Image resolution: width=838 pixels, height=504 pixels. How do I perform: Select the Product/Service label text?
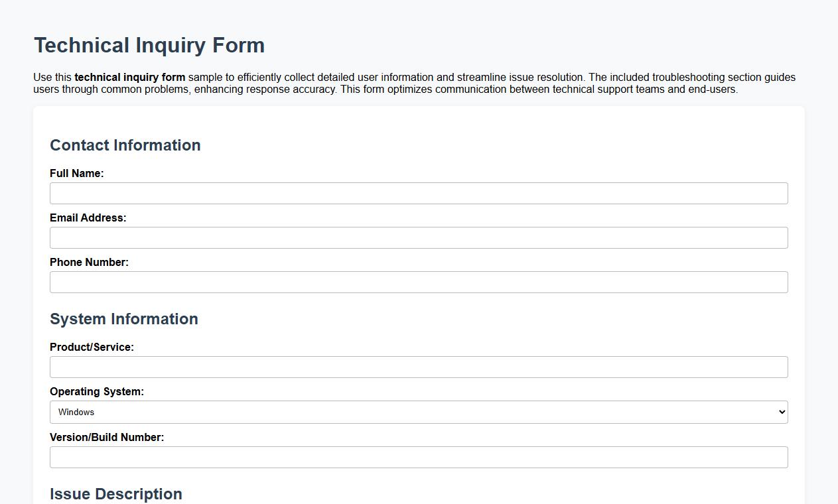point(92,347)
